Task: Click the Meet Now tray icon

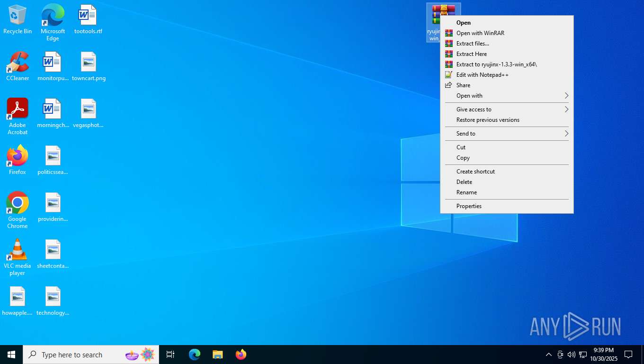Action: 560,355
